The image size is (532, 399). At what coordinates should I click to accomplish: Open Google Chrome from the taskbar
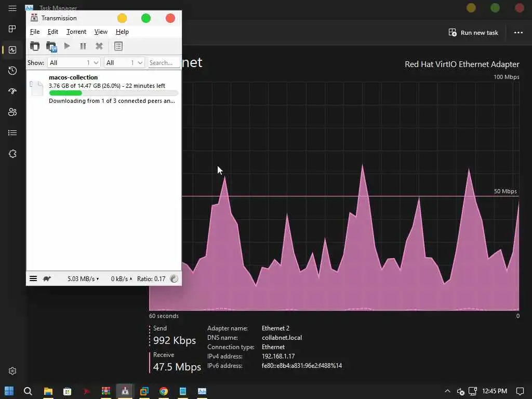pos(164,391)
